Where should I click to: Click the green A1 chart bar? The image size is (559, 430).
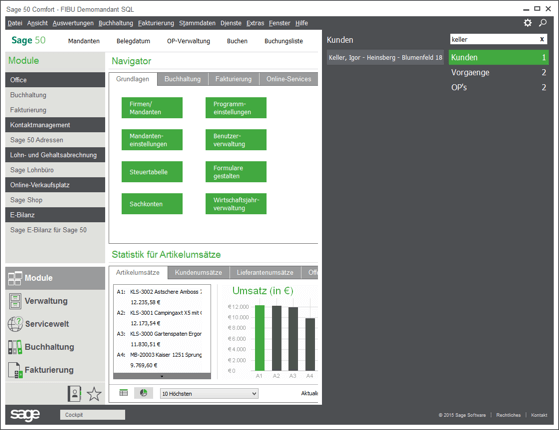coord(260,338)
